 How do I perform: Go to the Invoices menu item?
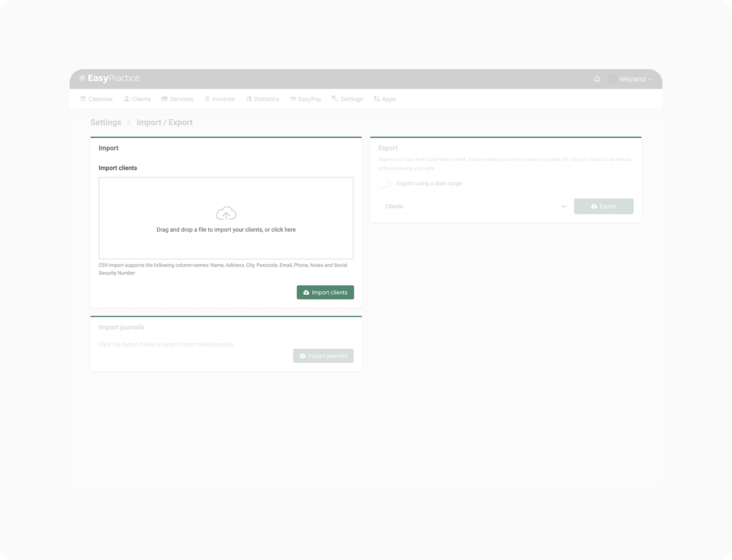coord(220,99)
